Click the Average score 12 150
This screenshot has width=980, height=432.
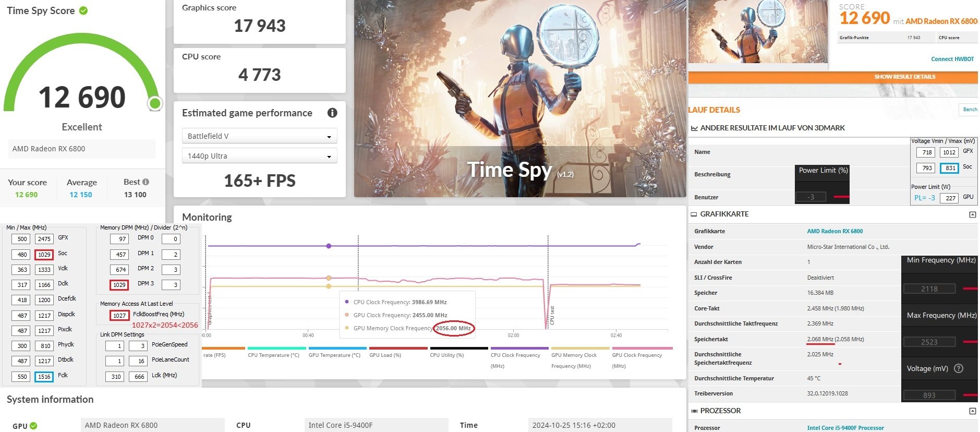coord(81,195)
